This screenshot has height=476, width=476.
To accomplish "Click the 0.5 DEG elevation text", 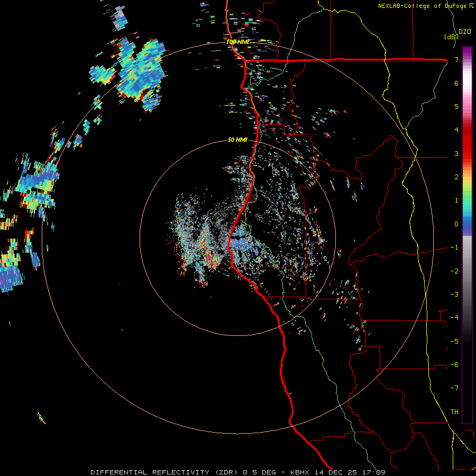I will point(260,472).
